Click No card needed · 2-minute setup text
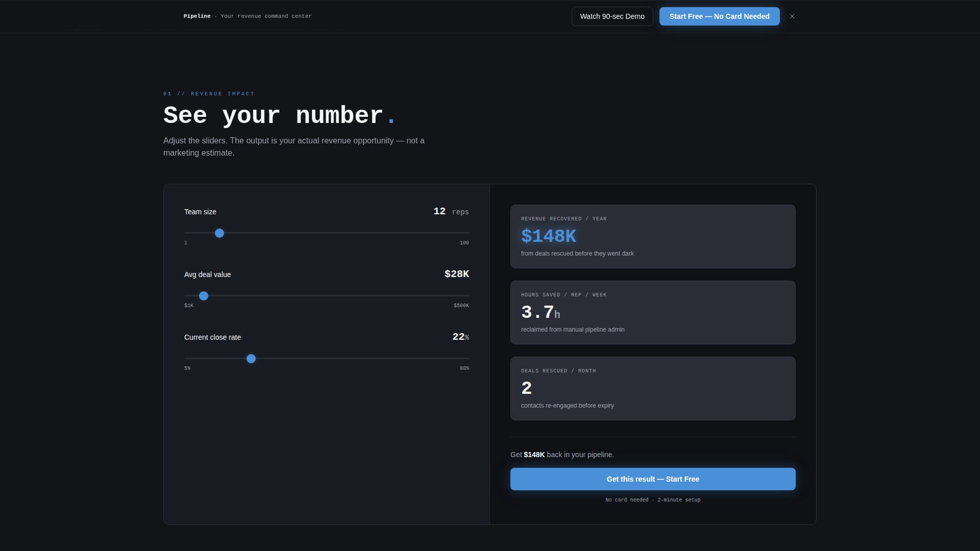This screenshot has width=980, height=551. 653,500
